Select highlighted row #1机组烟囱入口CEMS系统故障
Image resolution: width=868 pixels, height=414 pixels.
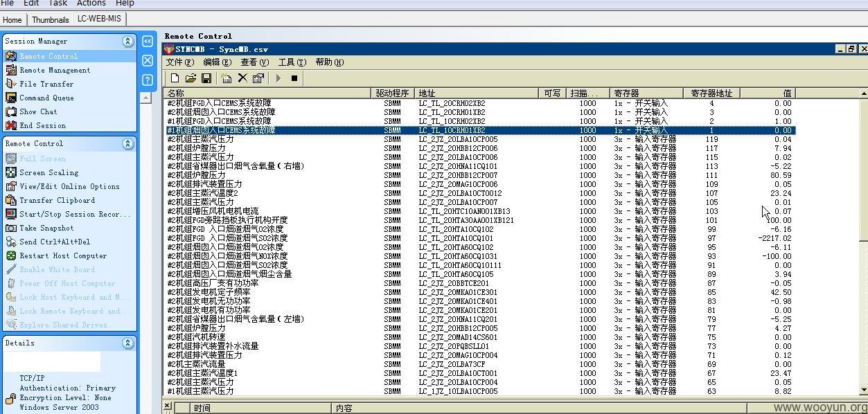click(x=479, y=129)
